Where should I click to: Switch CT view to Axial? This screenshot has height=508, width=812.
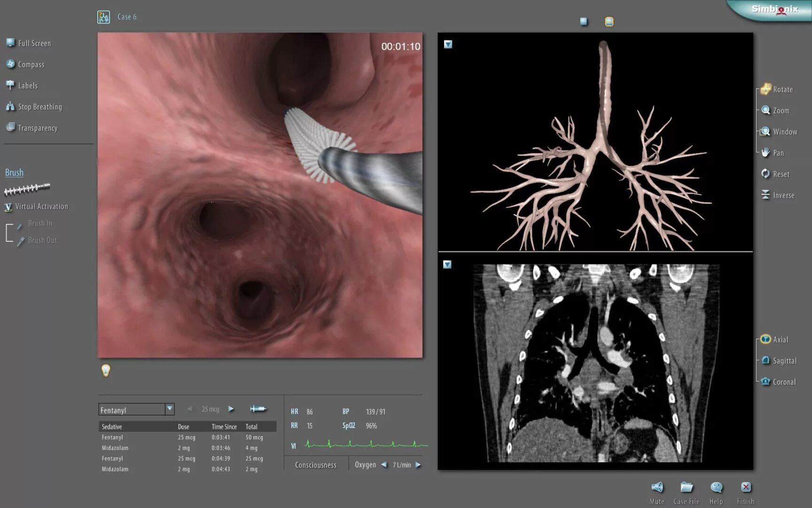click(765, 339)
